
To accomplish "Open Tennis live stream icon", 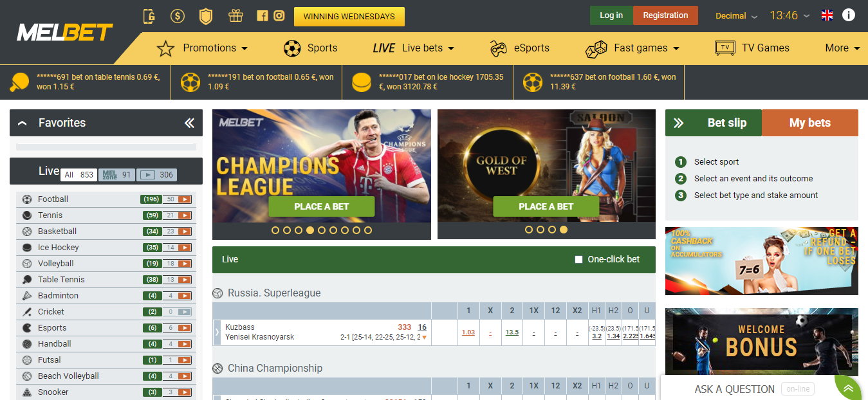I will 185,215.
